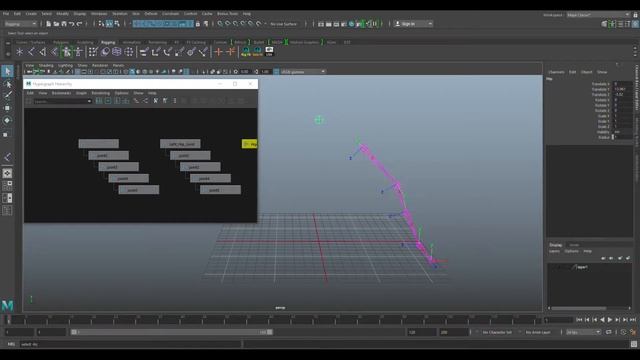Open the Shading menu in viewport panel
This screenshot has height=360, width=640.
click(46, 65)
